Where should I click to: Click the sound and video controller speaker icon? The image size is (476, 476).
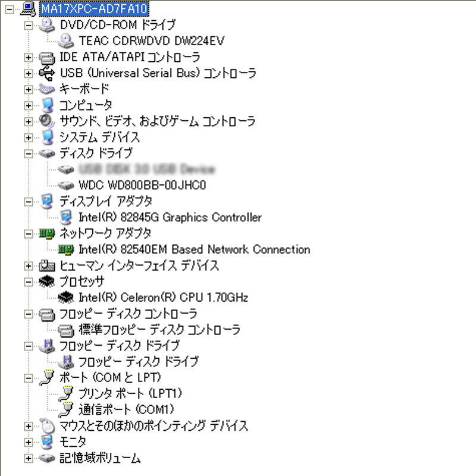(x=47, y=121)
